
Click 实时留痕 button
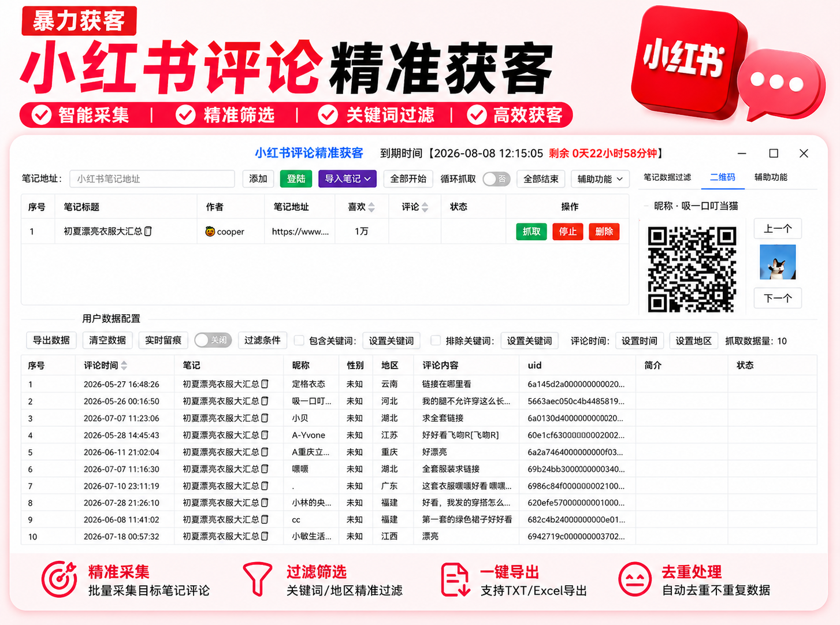pos(163,340)
